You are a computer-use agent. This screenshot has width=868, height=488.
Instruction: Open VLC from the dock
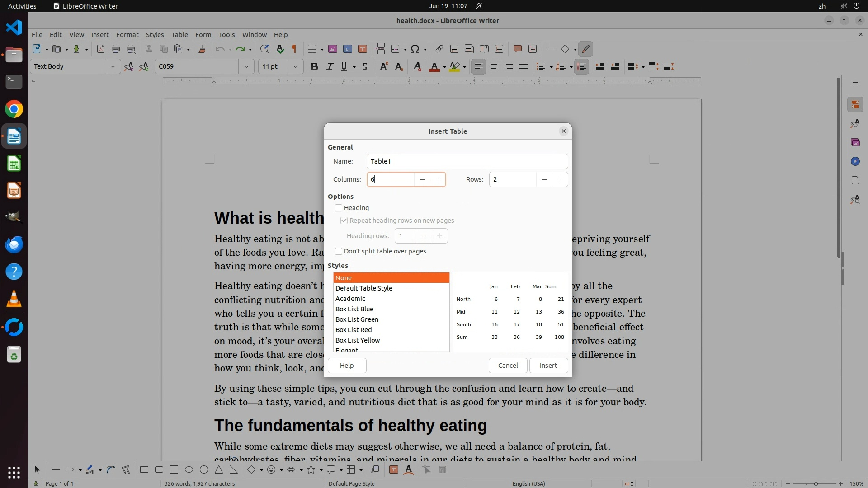point(14,299)
